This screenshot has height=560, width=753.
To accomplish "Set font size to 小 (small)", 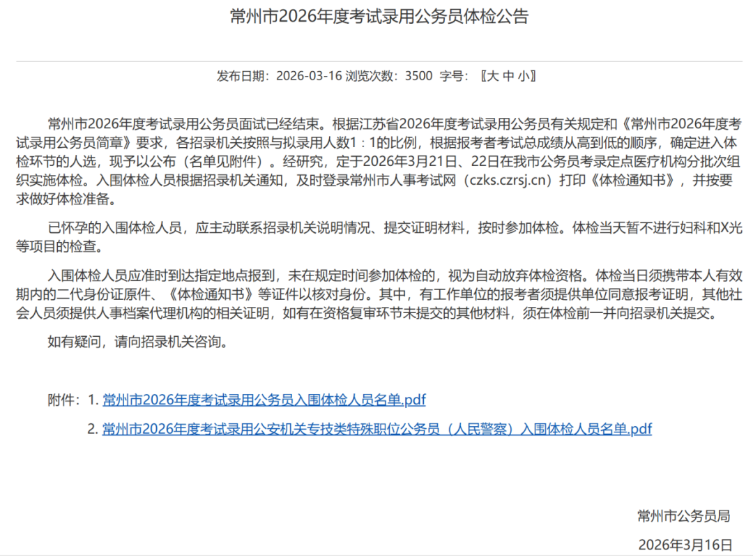I will [x=524, y=76].
